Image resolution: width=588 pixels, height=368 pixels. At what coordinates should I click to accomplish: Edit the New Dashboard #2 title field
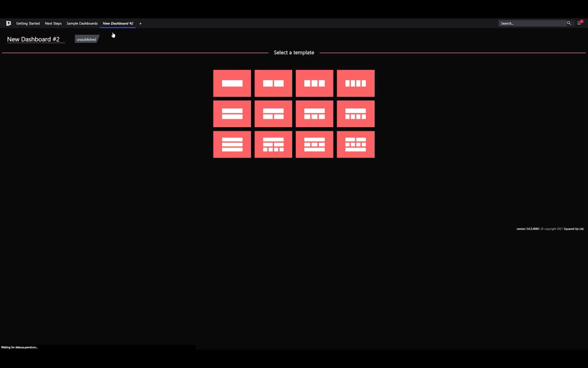(36, 39)
